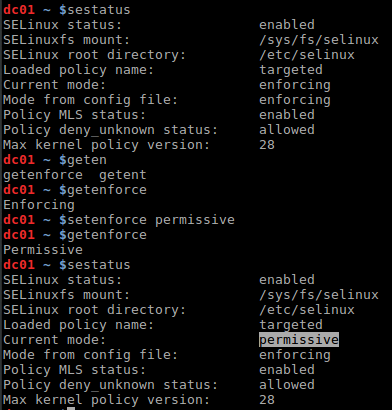Click the red dc01 prompt on the first line

[19, 10]
